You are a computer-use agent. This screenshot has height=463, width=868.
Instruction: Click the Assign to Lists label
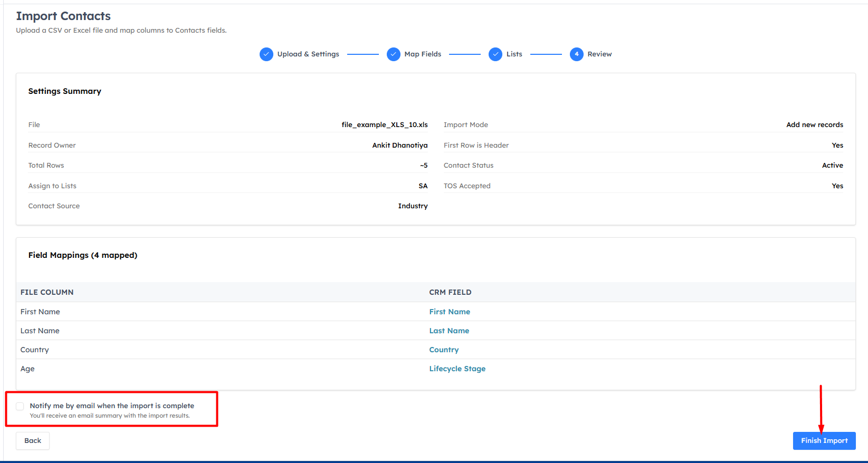pyautogui.click(x=52, y=186)
